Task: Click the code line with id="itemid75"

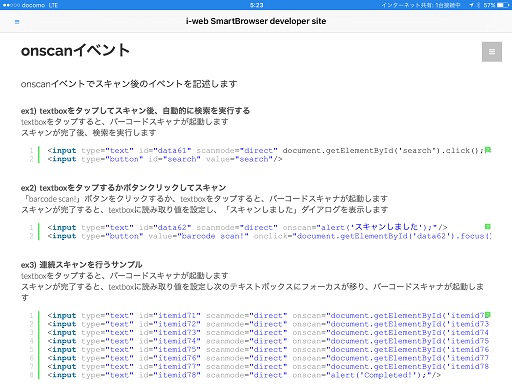Action: point(268,349)
